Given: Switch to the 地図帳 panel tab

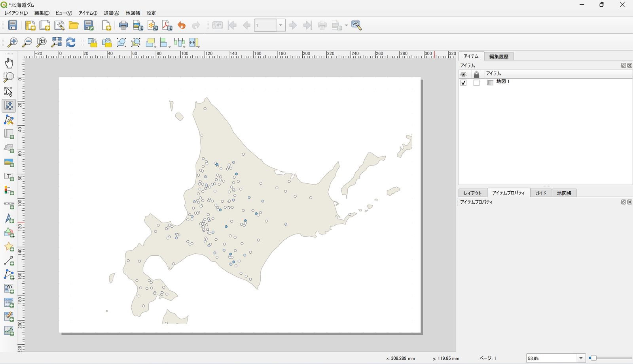Looking at the screenshot, I should click(564, 193).
